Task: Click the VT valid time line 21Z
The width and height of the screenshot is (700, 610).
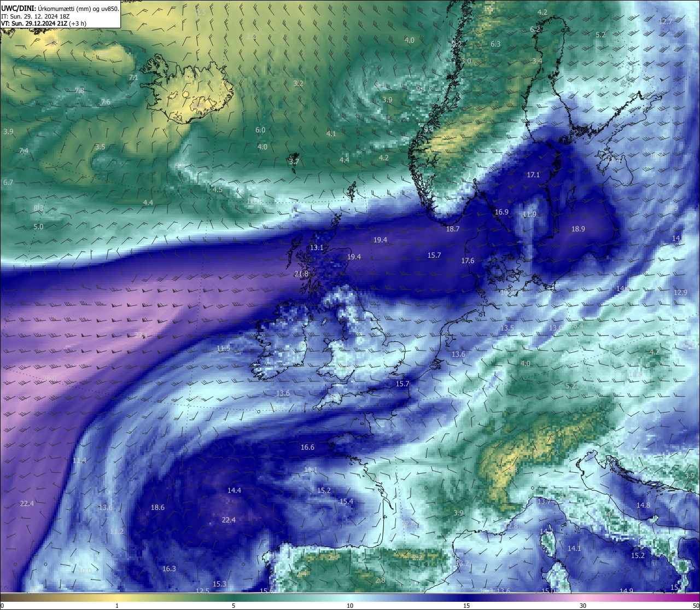Action: click(x=44, y=24)
